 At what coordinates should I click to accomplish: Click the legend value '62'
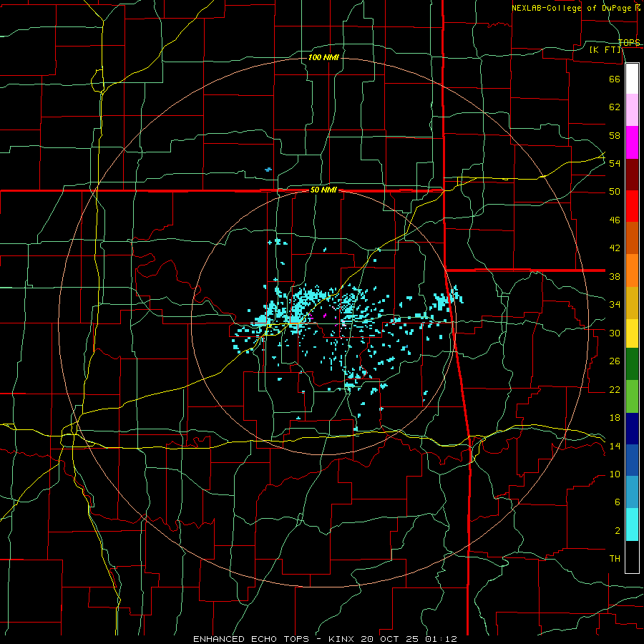coord(615,107)
